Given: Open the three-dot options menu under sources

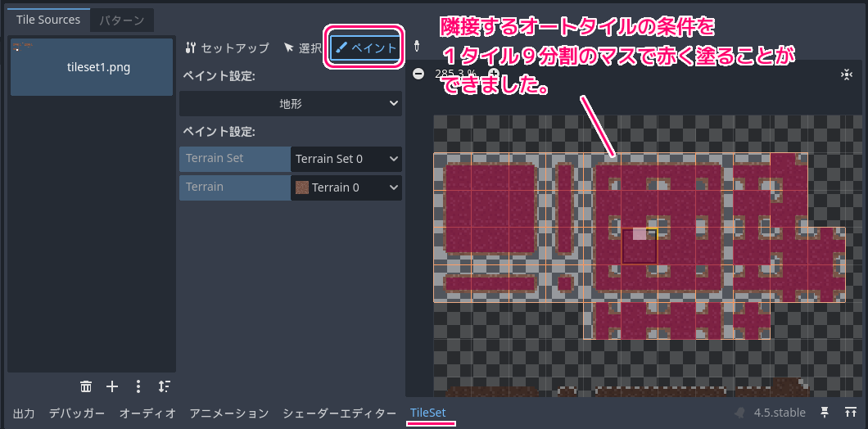Looking at the screenshot, I should [x=138, y=386].
